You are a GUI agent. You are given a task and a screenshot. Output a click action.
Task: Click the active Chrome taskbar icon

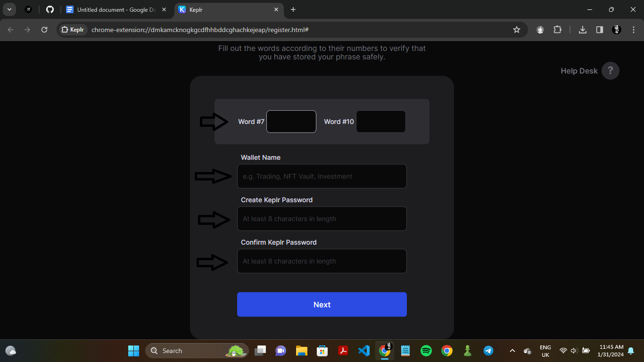pyautogui.click(x=385, y=351)
